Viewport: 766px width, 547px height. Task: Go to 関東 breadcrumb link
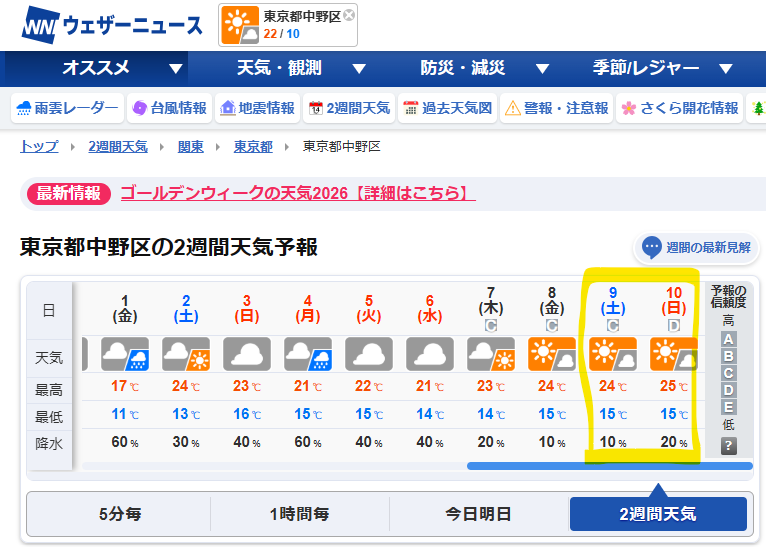(x=191, y=147)
